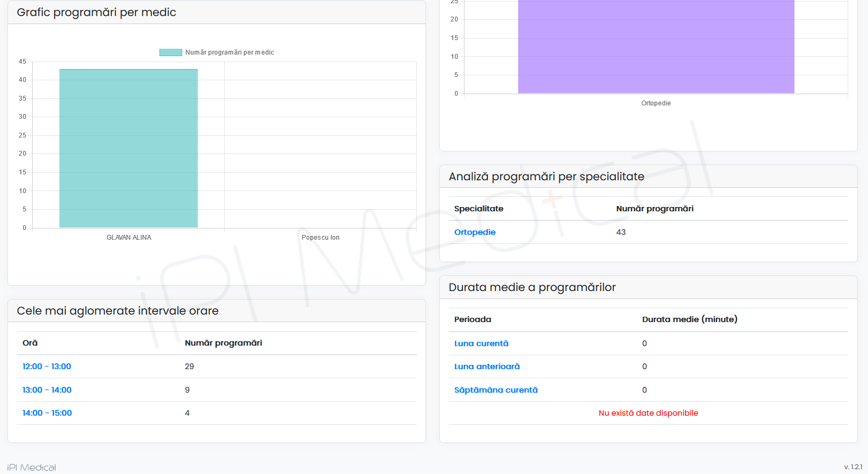Click 'Cele mai aglomerate intervale orare' header
This screenshot has width=868, height=474.
[118, 311]
